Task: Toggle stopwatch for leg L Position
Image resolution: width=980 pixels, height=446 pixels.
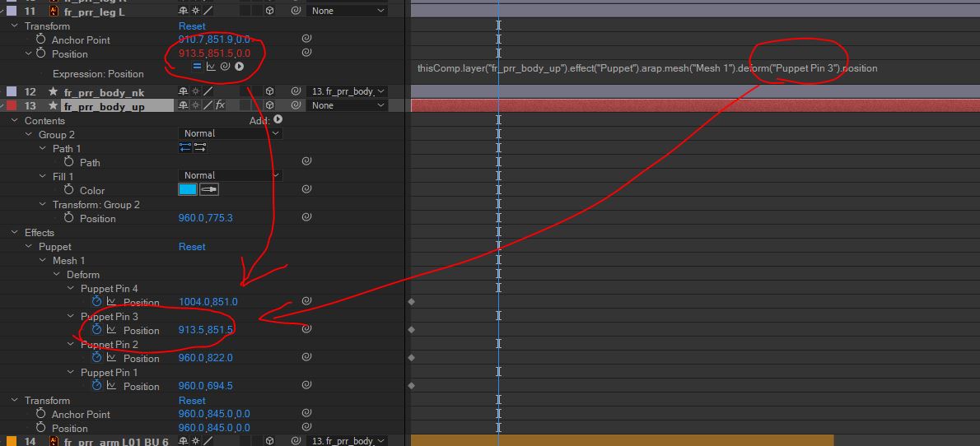Action: click(41, 53)
